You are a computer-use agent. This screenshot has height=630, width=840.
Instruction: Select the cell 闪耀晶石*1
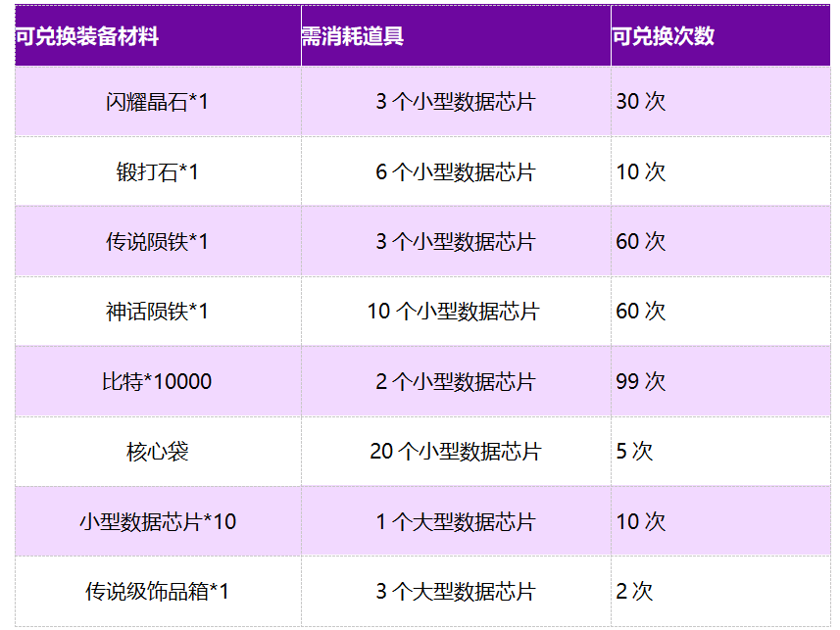[157, 102]
